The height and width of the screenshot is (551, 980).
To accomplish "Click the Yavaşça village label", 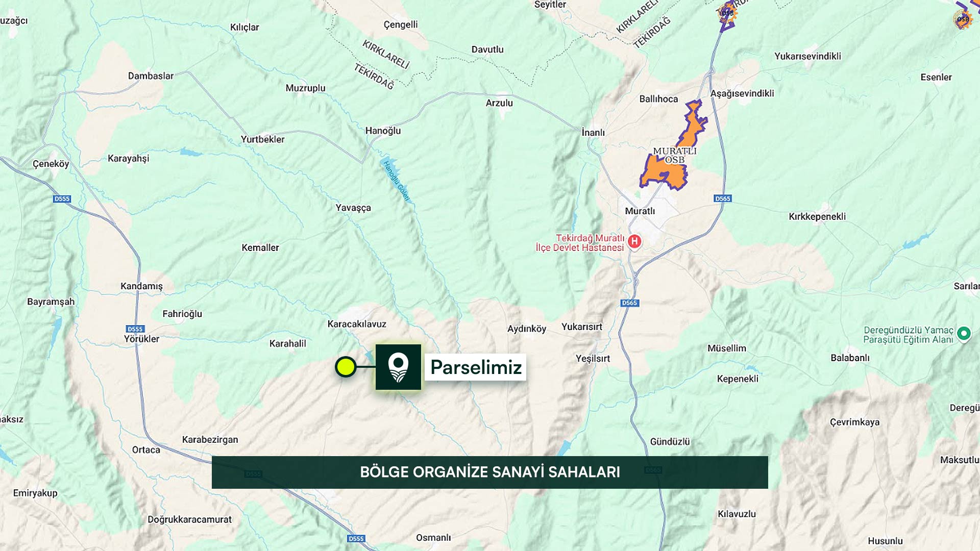I will [x=353, y=208].
